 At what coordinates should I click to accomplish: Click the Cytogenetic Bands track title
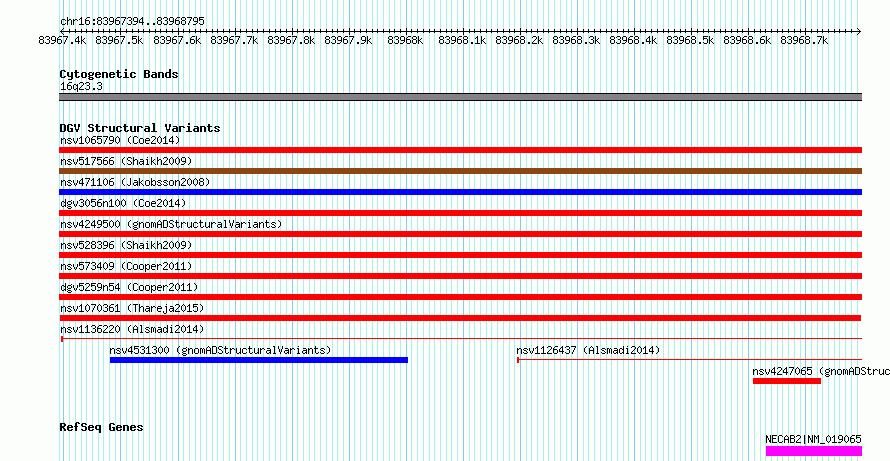coord(119,74)
